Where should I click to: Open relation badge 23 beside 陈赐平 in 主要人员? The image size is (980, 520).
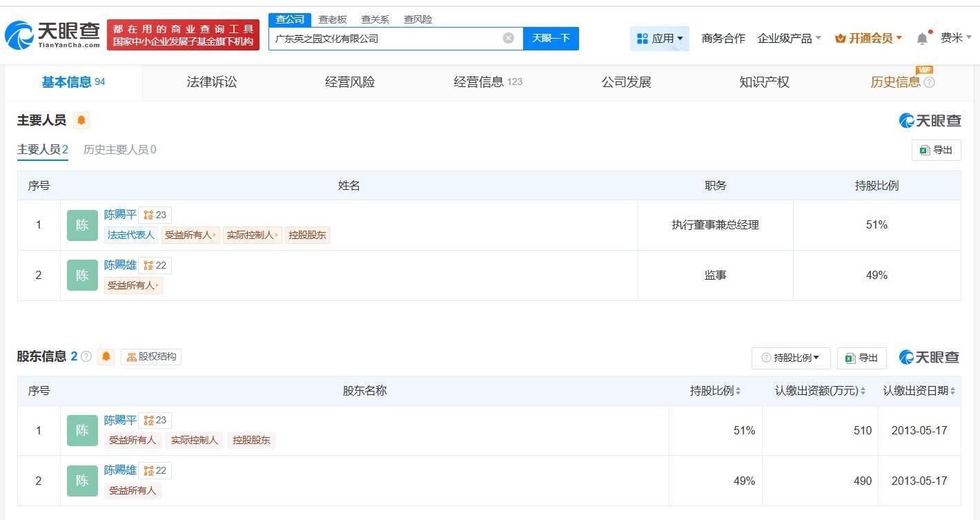pyautogui.click(x=155, y=215)
